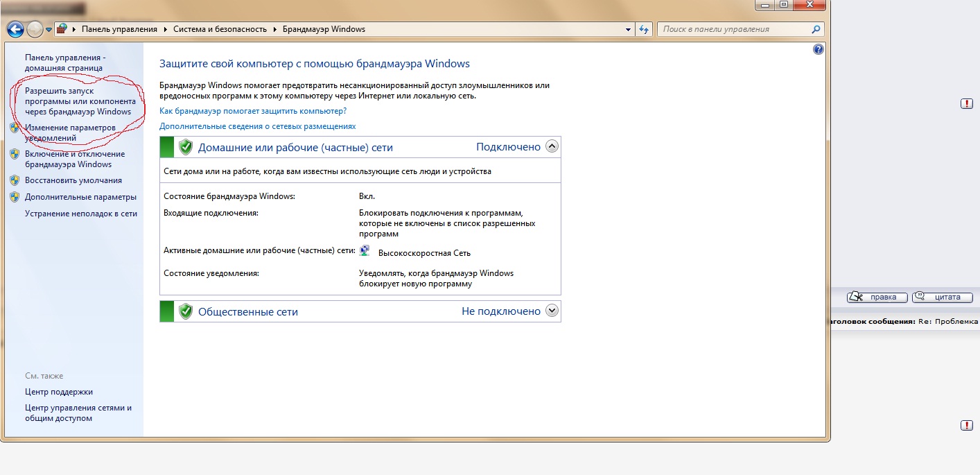Click green shield icon of 'Общественные сети' section

[x=185, y=311]
